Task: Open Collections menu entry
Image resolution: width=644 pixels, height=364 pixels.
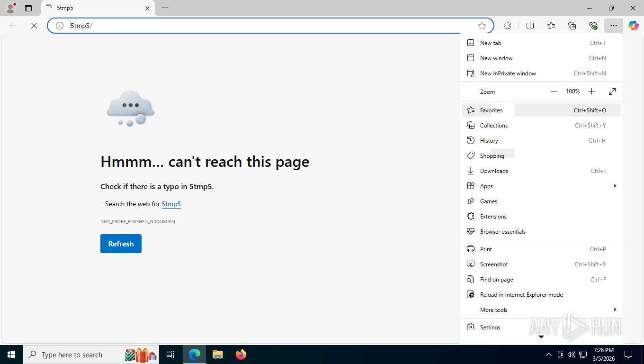Action: (541, 126)
